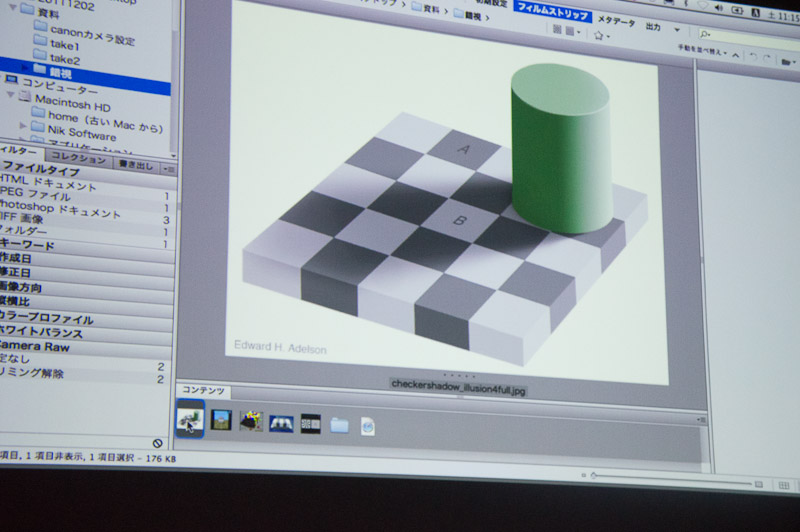Select the home (古い Mac から) folder
Image resolution: width=800 pixels, height=532 pixels.
pyautogui.click(x=97, y=121)
